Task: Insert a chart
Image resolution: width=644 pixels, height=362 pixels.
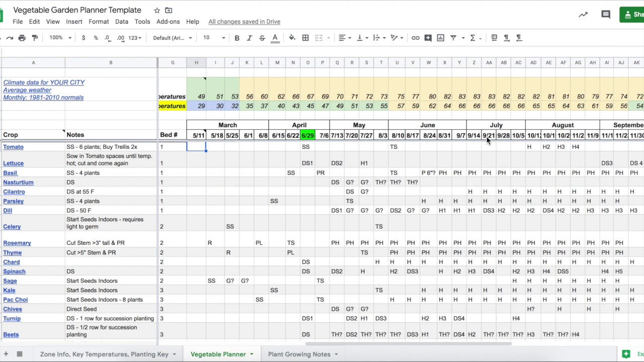Action: 441,38
